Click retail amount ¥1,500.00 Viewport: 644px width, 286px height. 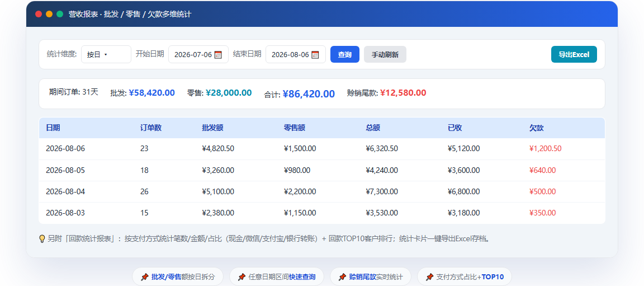pyautogui.click(x=300, y=149)
